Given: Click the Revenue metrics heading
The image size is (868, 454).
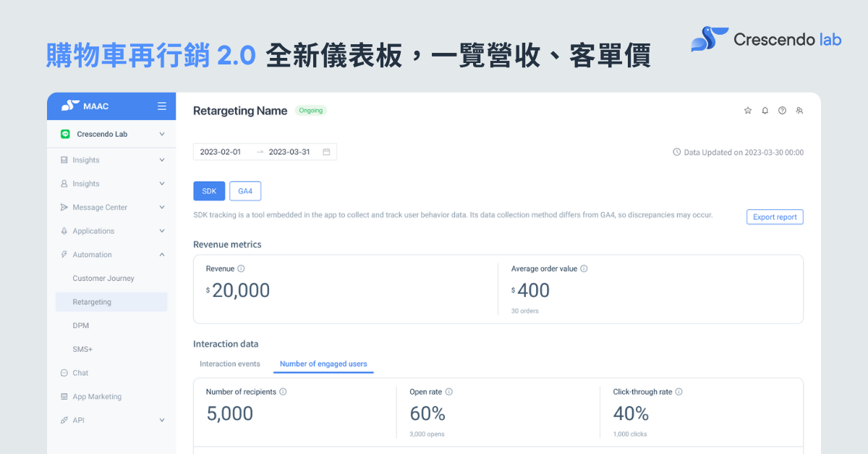Looking at the screenshot, I should [227, 245].
